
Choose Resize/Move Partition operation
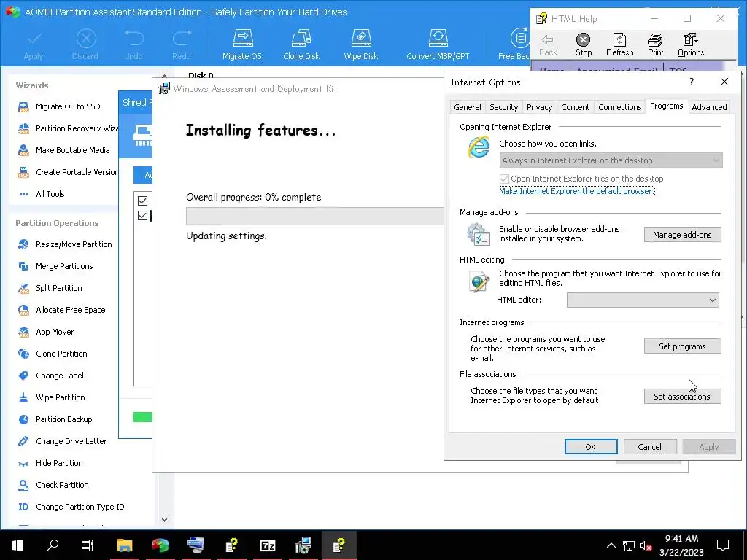click(x=65, y=244)
